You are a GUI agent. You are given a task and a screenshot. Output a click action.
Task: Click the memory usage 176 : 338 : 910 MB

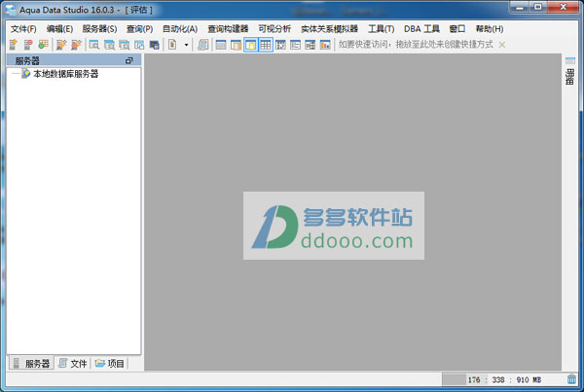click(x=504, y=379)
